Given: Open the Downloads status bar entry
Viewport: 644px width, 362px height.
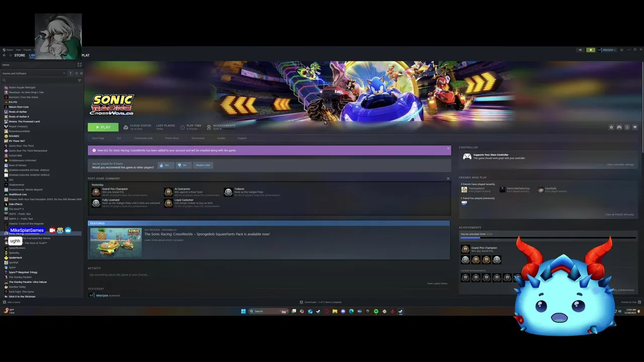Looking at the screenshot, I should [x=321, y=302].
